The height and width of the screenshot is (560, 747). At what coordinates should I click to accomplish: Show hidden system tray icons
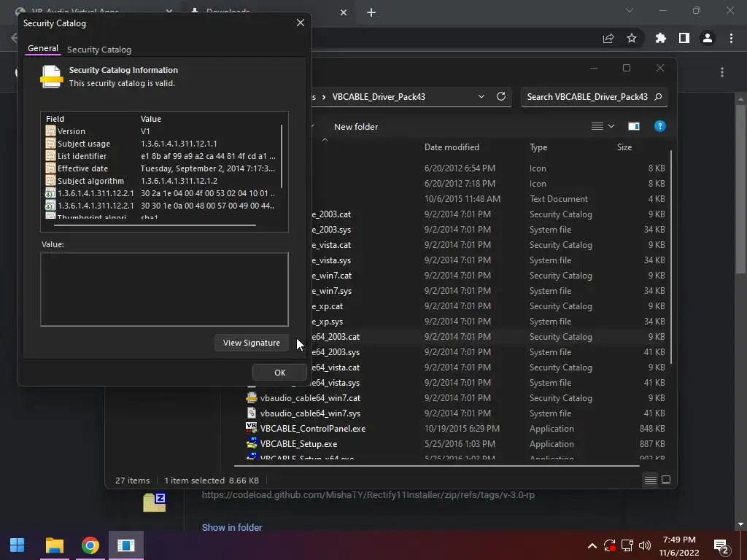[592, 545]
